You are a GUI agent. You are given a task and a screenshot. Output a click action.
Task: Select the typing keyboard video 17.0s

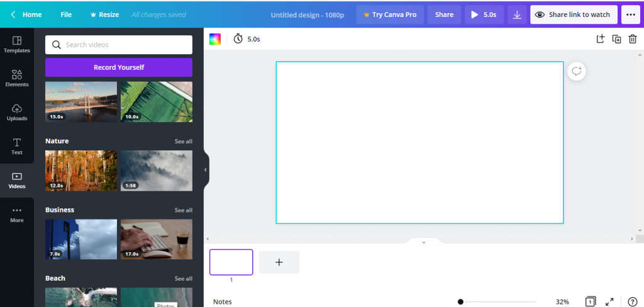[x=157, y=239]
